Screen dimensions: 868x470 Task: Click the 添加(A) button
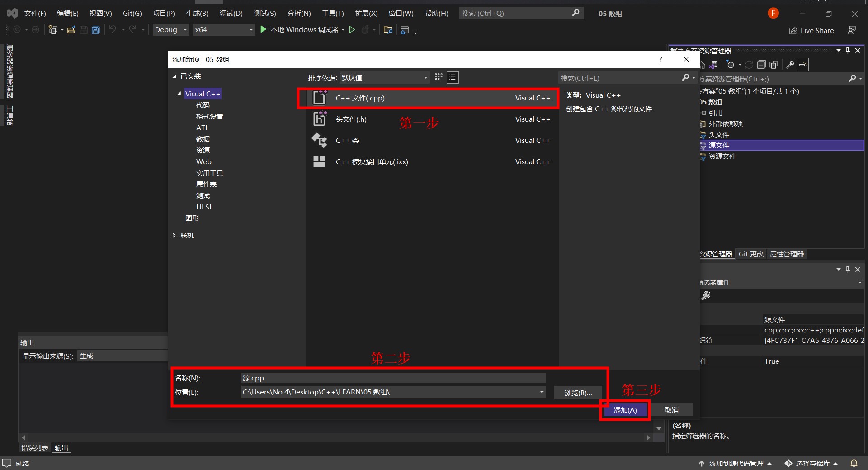[625, 410]
